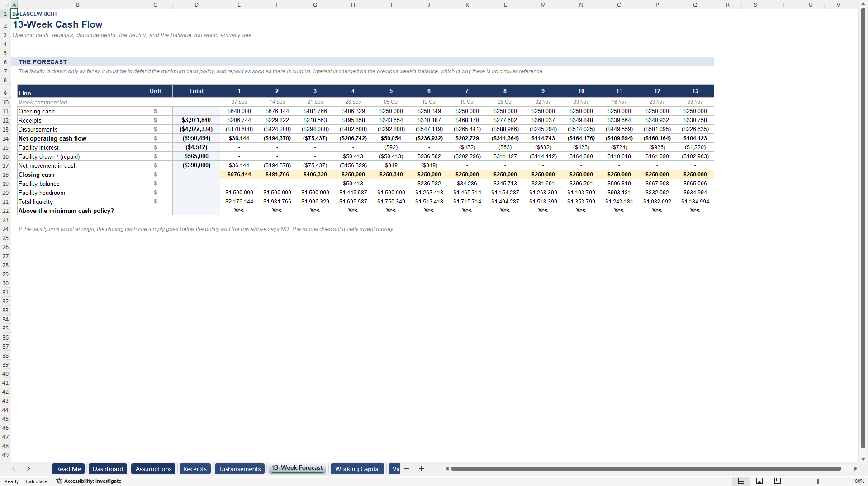Click the vertical scrollbar thumb
The image size is (868, 486).
point(863,228)
